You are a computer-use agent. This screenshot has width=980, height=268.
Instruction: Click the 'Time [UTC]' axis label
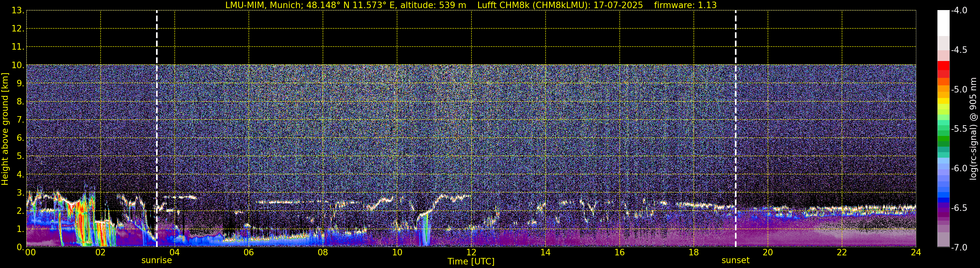pos(471,261)
